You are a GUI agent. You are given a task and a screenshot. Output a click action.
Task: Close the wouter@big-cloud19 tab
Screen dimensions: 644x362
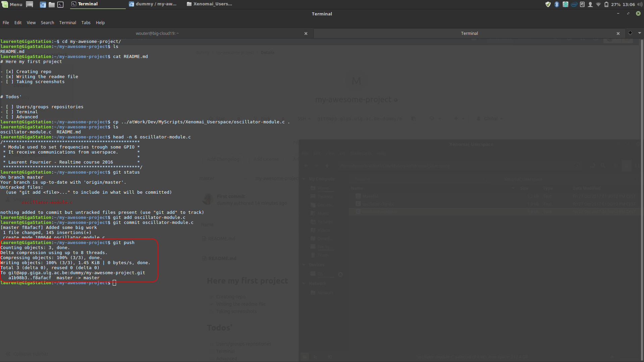coord(306,34)
